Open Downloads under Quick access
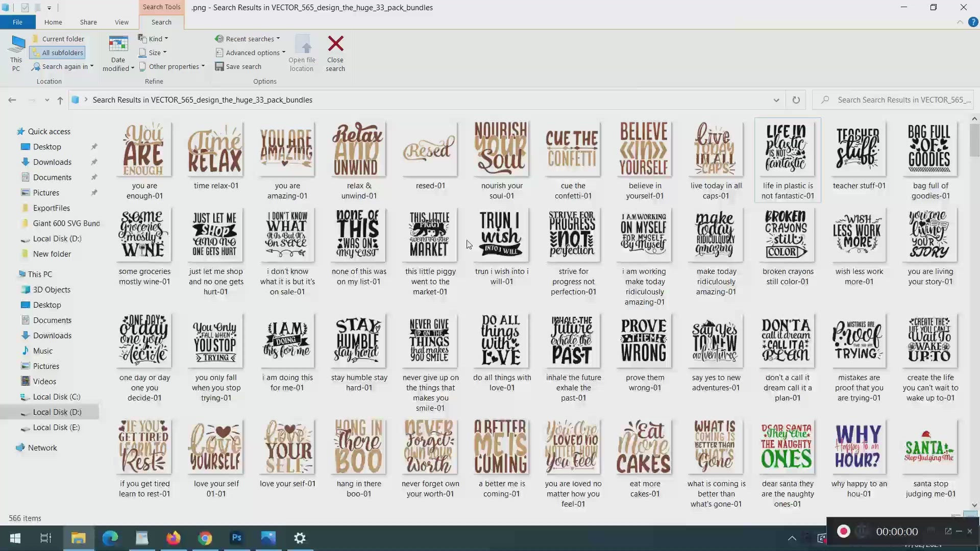The width and height of the screenshot is (980, 551). click(x=52, y=162)
